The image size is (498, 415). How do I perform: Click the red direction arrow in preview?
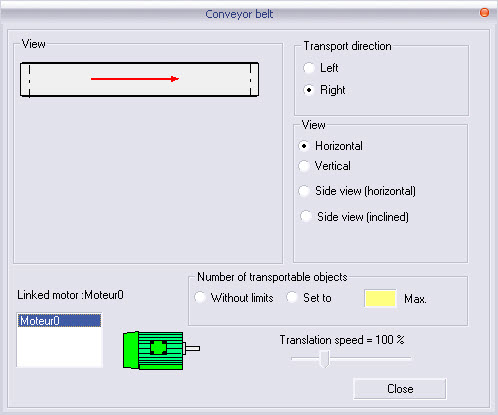coord(135,79)
